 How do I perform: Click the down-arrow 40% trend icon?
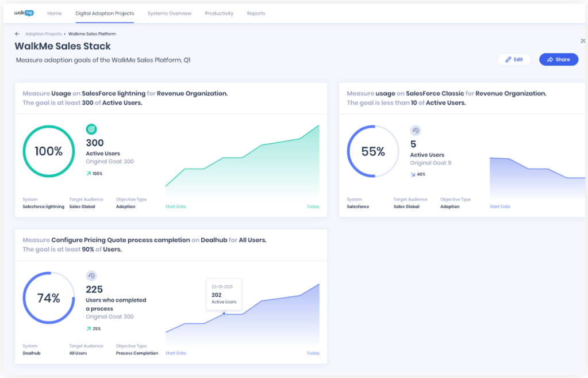coord(413,174)
